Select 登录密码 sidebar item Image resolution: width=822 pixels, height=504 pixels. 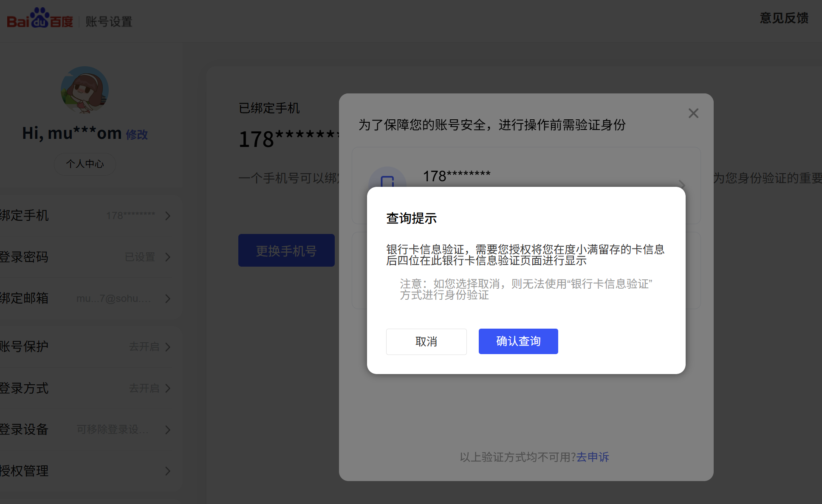coord(24,257)
